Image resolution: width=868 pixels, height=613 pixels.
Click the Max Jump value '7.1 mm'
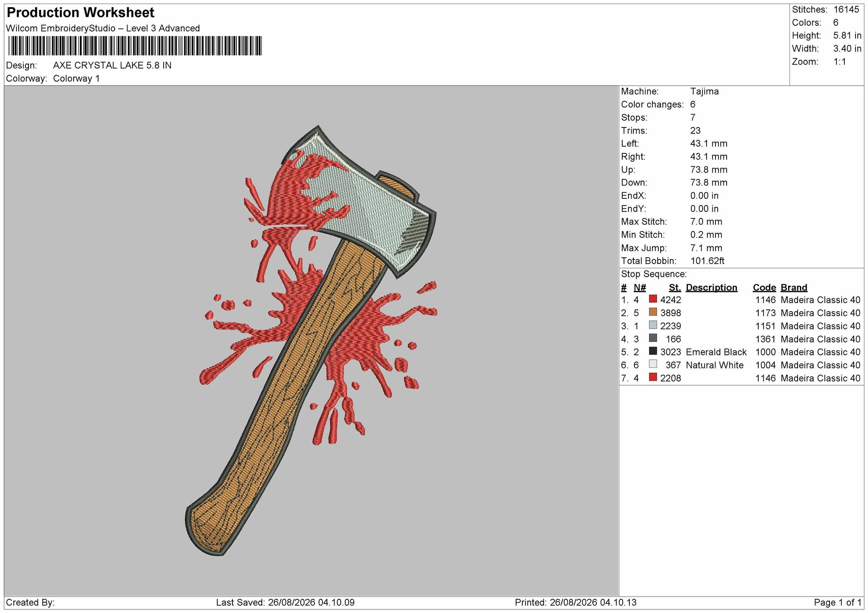706,248
